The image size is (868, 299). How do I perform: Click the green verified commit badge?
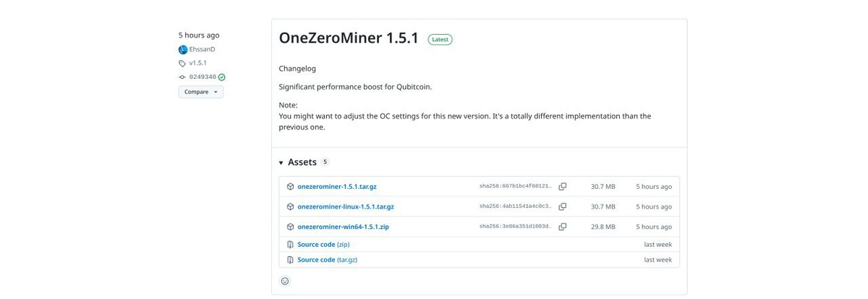[222, 77]
